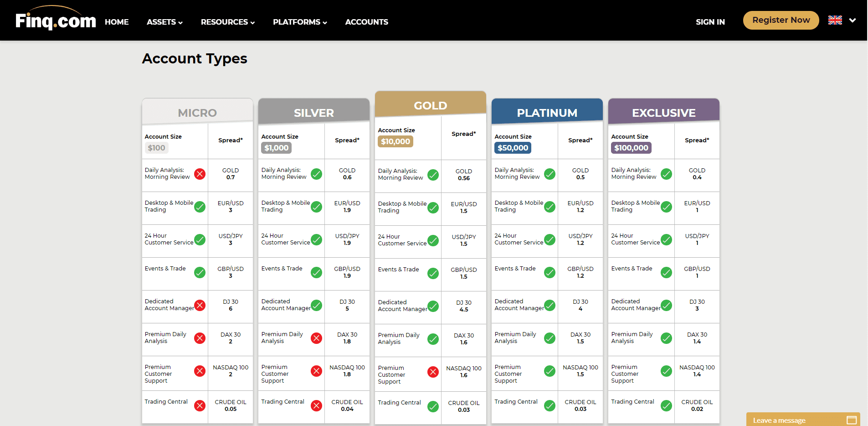The image size is (868, 426).
Task: Select the EXCLUSIVE account header
Action: coord(664,112)
